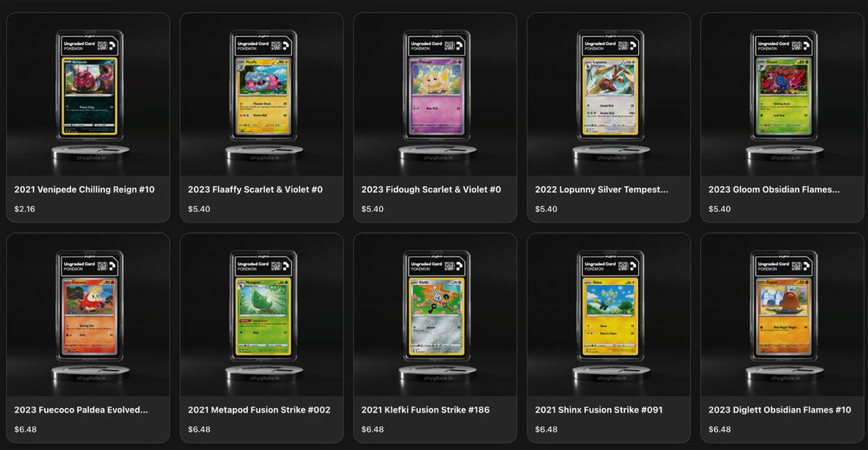868x450 pixels.
Task: Open the Lopunny Silver Tempest card image
Action: (x=608, y=95)
